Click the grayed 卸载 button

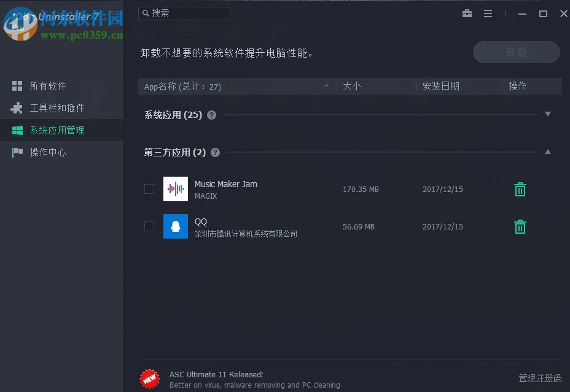tap(516, 52)
